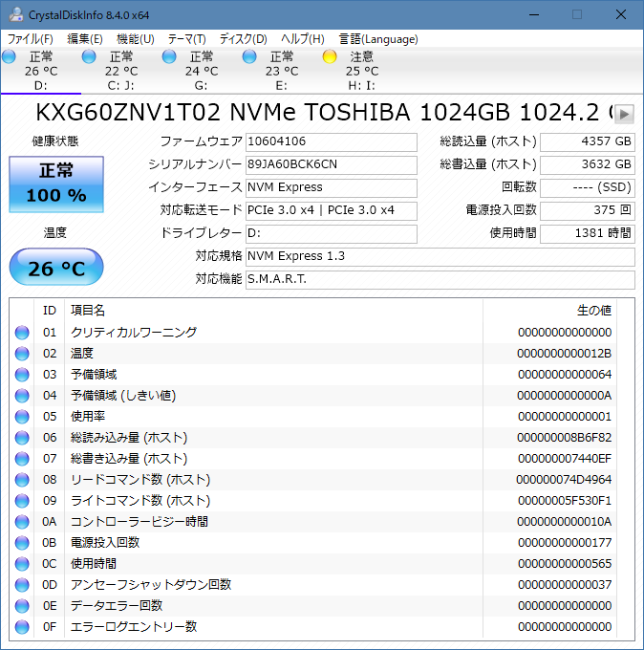644x650 pixels.
Task: Click status orb of attribute 05 使用率
Action: [22, 417]
